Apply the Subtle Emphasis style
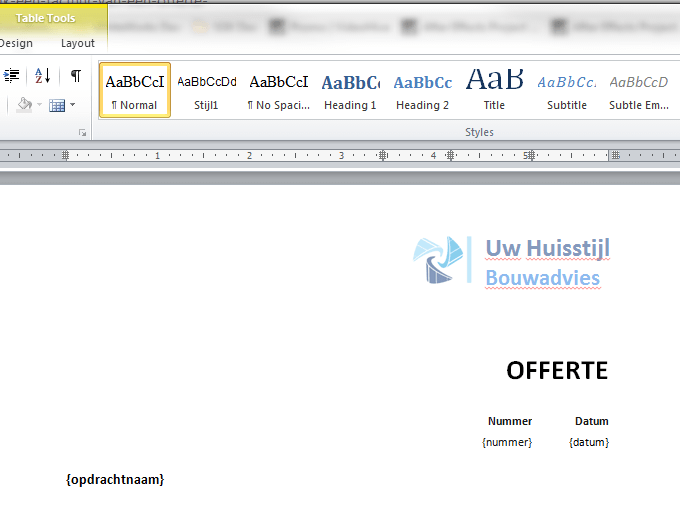This screenshot has height=509, width=680. [639, 90]
